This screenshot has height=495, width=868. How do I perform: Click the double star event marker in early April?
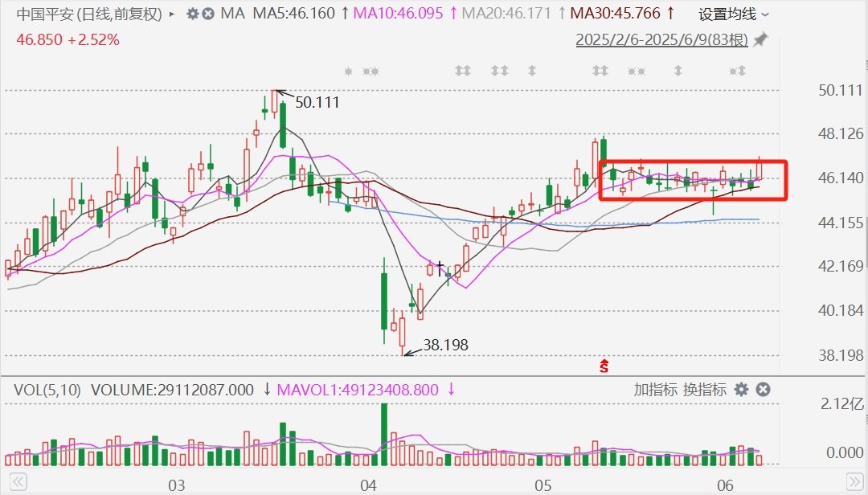point(371,71)
